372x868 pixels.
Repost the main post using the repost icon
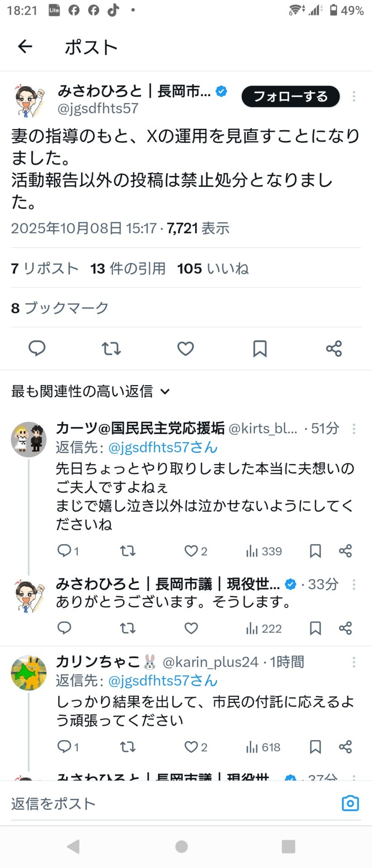[x=111, y=348]
